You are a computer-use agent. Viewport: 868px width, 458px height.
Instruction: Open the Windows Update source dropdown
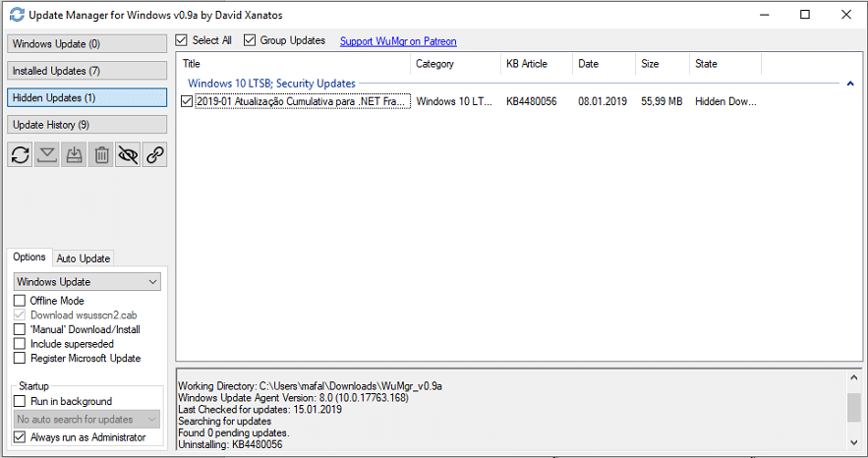[x=87, y=281]
